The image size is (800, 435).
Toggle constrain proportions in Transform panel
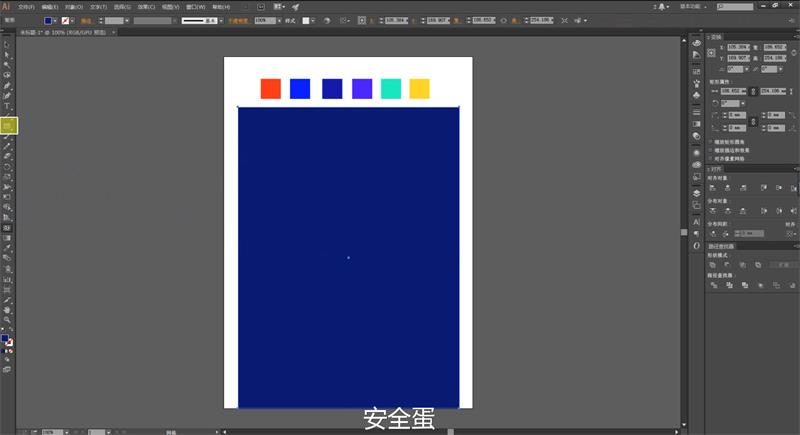coord(794,53)
